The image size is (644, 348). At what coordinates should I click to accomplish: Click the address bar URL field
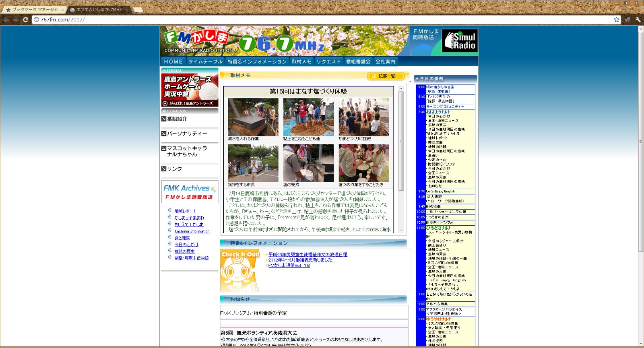(x=322, y=19)
